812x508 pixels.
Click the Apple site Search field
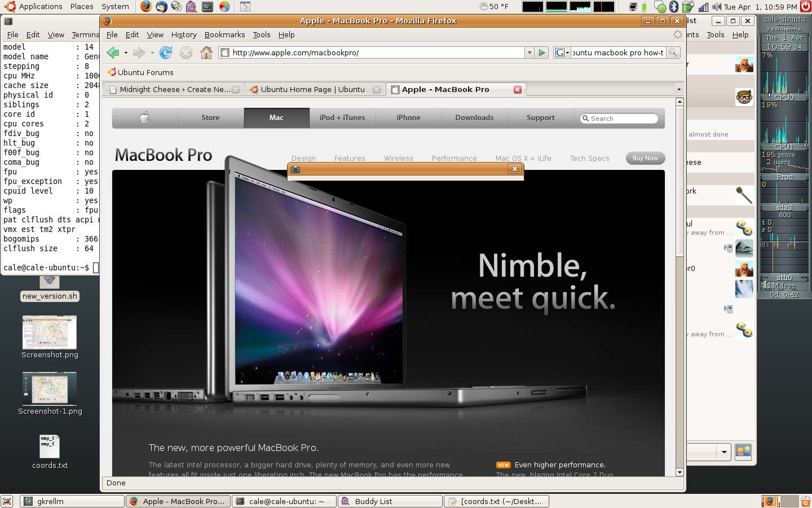point(619,119)
